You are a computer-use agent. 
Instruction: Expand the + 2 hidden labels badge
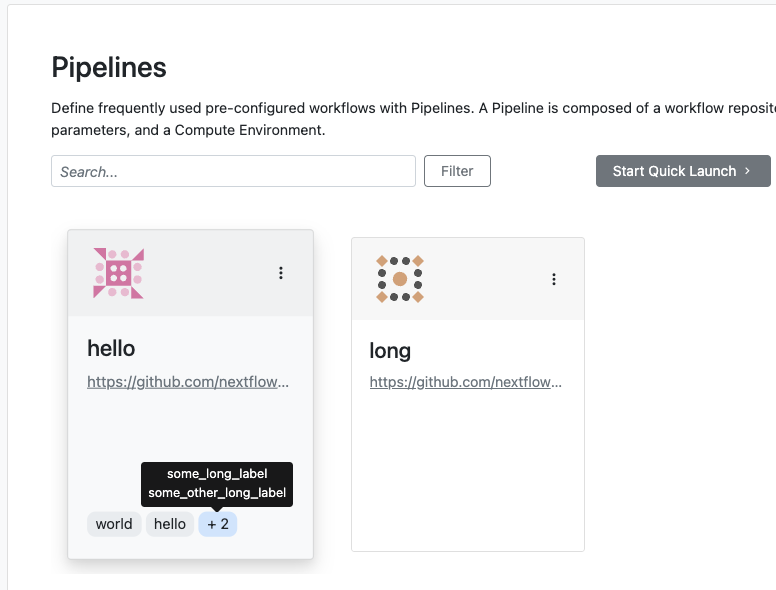218,524
